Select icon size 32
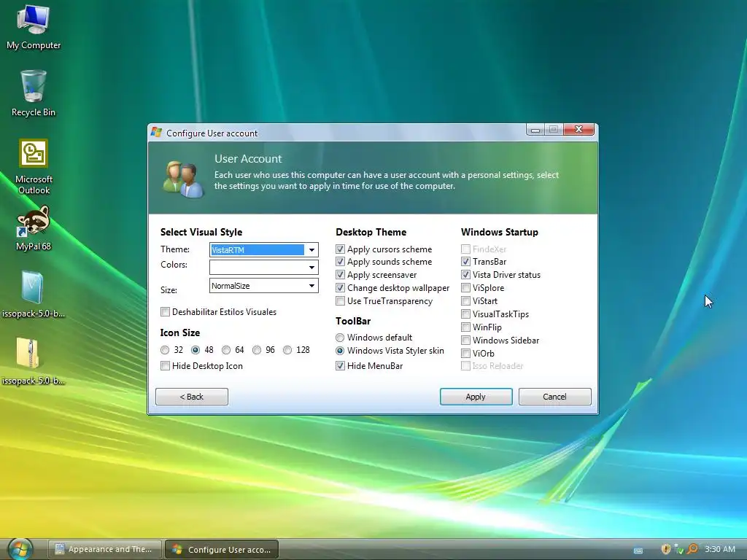Image resolution: width=747 pixels, height=560 pixels. coord(165,350)
